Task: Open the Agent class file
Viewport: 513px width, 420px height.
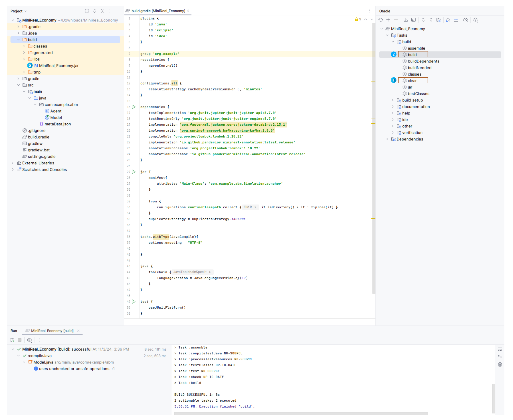Action: pyautogui.click(x=53, y=111)
